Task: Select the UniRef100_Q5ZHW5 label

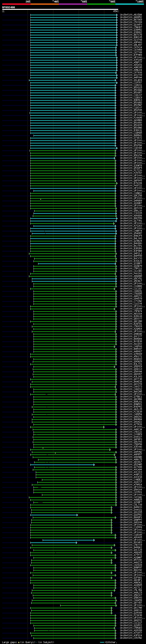Action: 131,464
